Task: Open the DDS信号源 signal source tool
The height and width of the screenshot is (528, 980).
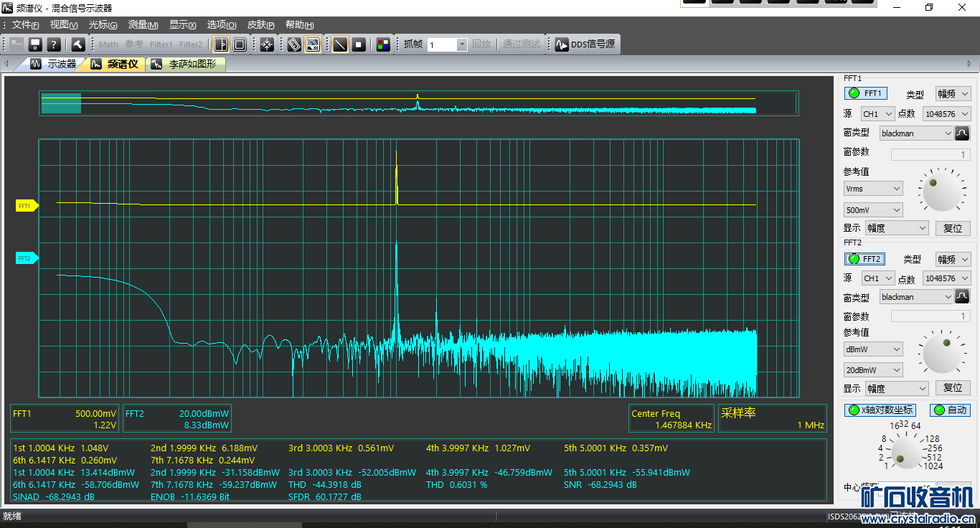Action: click(585, 44)
